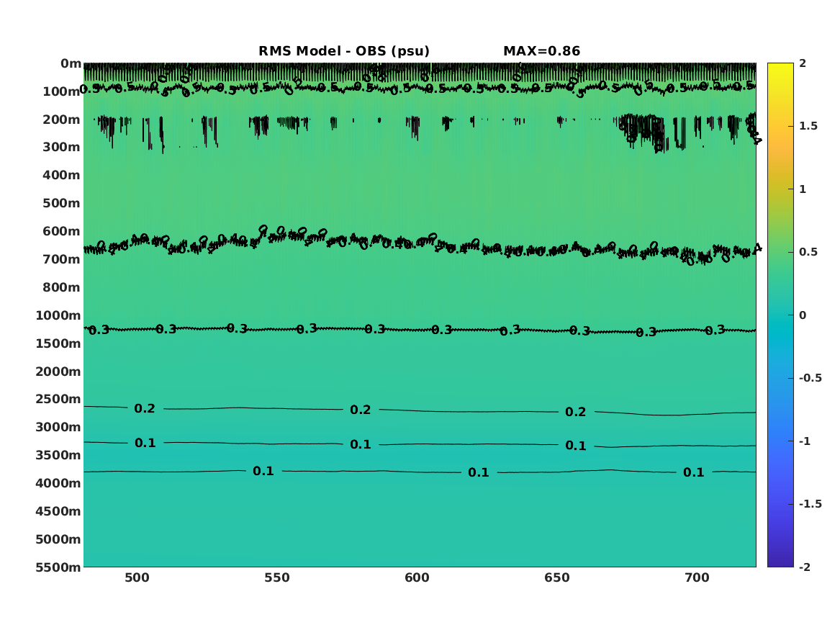The height and width of the screenshot is (630, 840).
Task: Click the y-axis label '4000m'
Action: point(58,483)
